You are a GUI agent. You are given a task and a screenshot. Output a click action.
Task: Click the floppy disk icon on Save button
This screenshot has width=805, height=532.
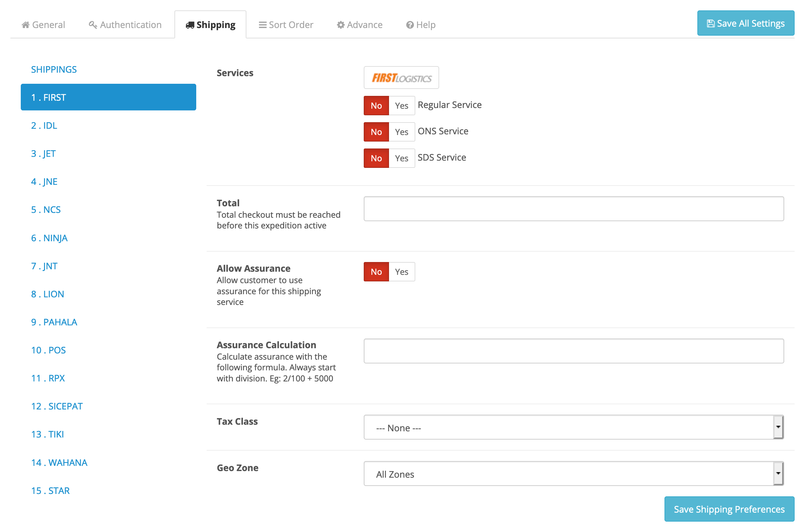(711, 24)
